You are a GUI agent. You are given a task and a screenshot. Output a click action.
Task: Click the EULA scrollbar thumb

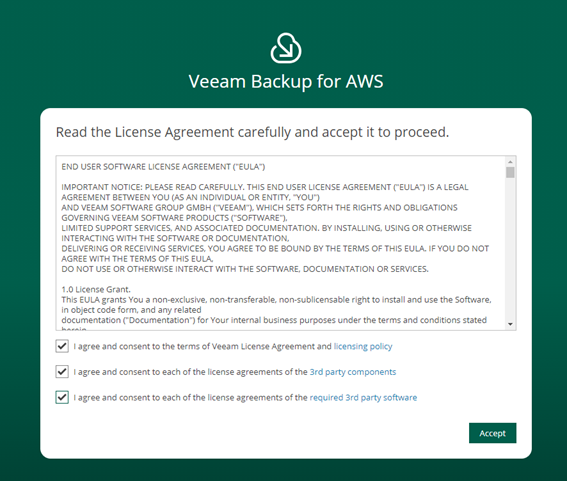pyautogui.click(x=510, y=172)
